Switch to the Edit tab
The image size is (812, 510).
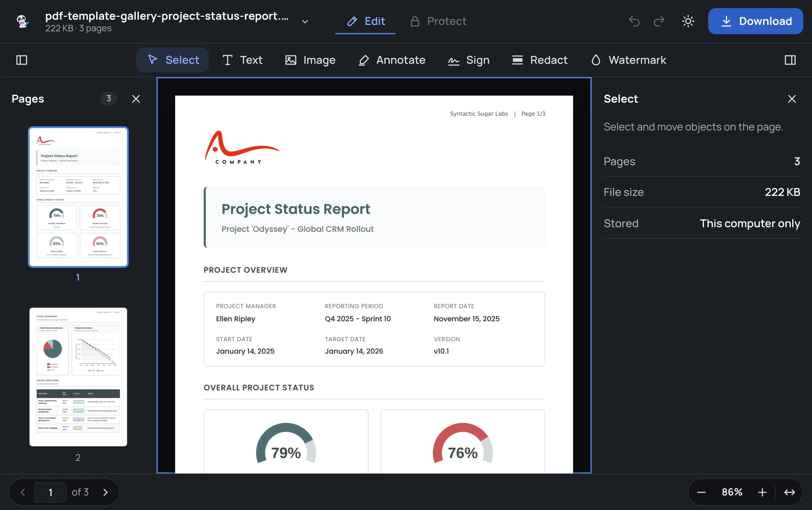click(365, 21)
